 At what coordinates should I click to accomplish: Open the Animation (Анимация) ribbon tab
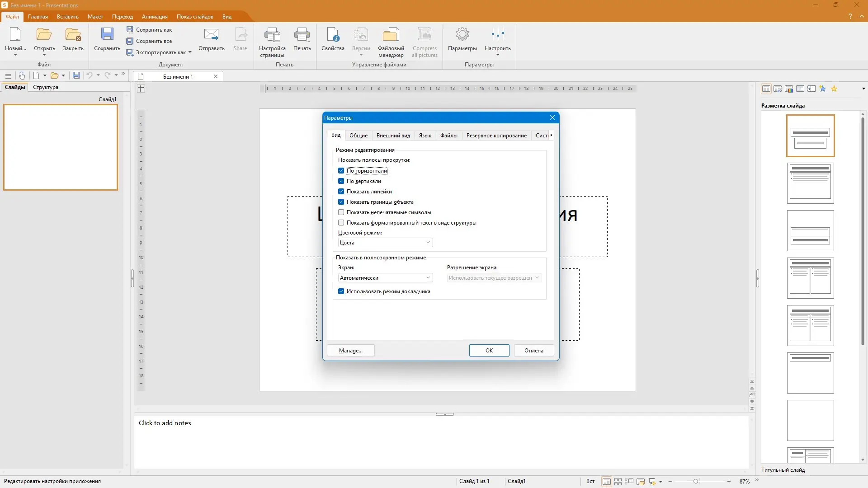(x=155, y=17)
